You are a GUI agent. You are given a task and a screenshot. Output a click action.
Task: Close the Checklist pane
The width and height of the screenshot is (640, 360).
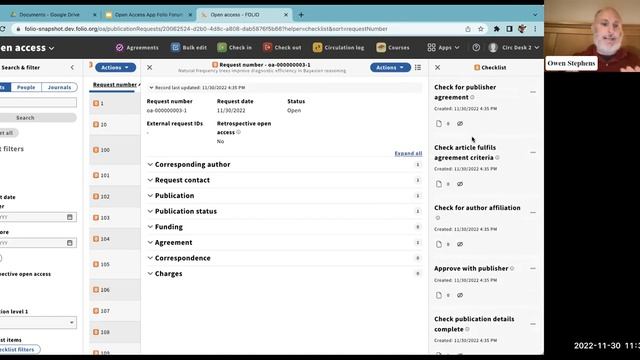[438, 68]
